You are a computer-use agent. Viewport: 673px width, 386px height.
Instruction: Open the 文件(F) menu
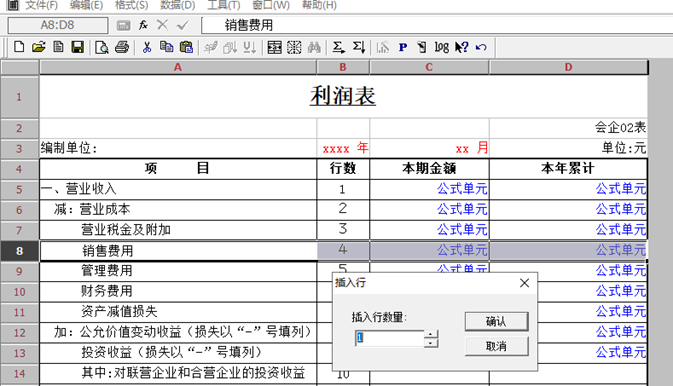click(41, 5)
